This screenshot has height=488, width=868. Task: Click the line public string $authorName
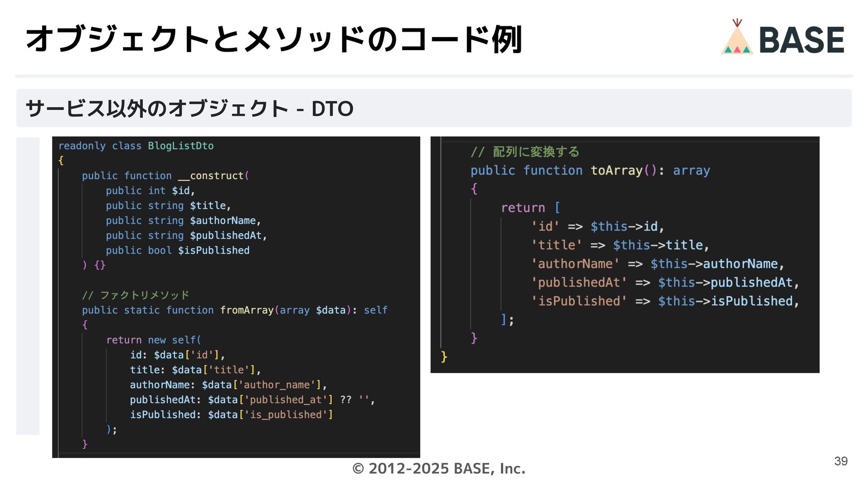[x=184, y=221]
